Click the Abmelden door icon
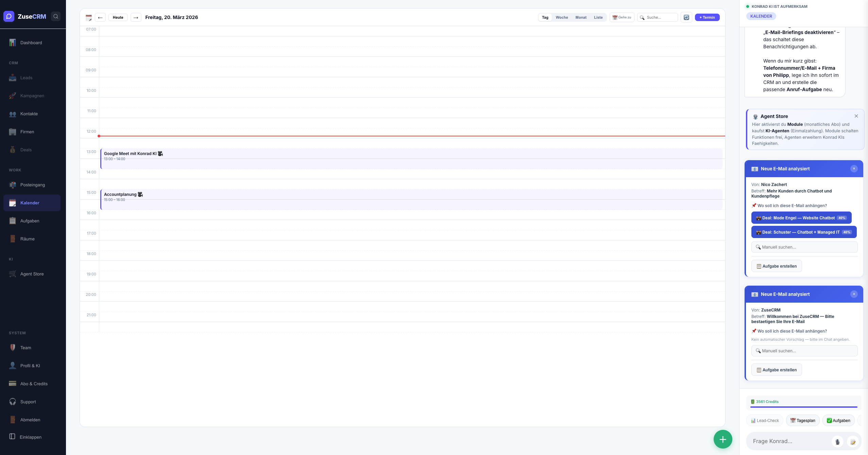The image size is (868, 455). 13,420
